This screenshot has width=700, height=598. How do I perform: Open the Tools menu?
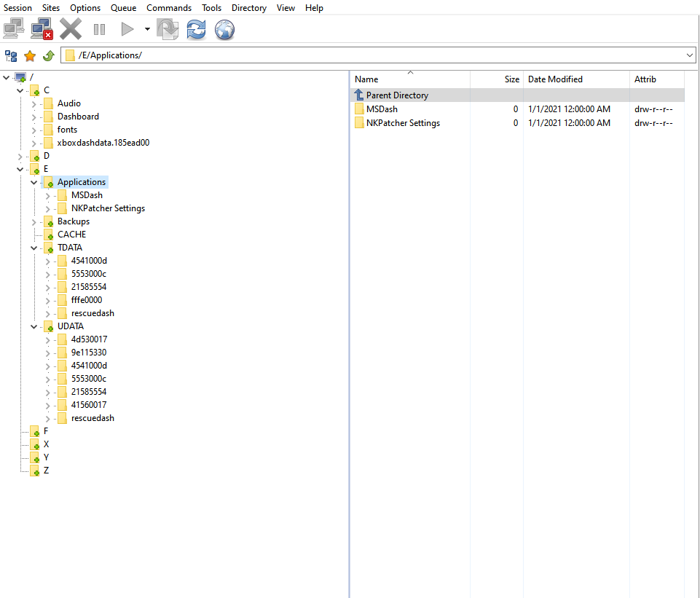pyautogui.click(x=211, y=8)
